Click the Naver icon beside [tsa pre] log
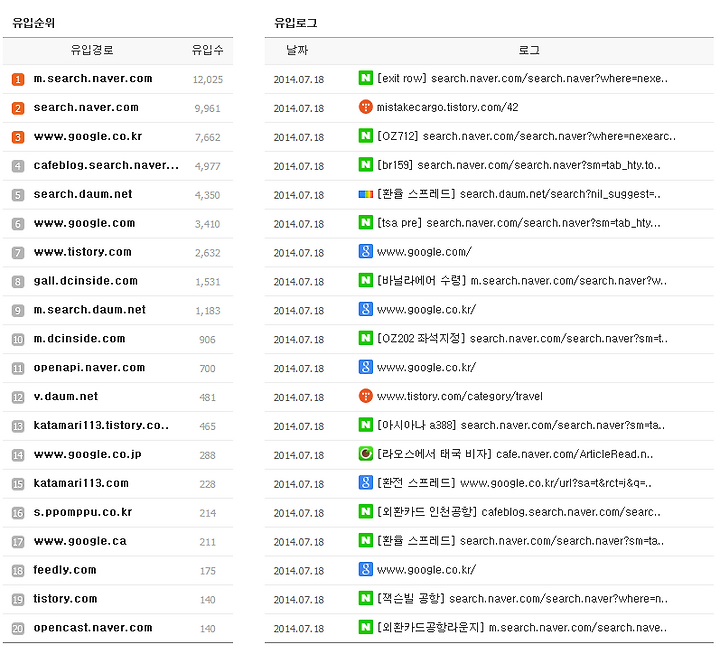720x654 pixels. click(x=366, y=223)
